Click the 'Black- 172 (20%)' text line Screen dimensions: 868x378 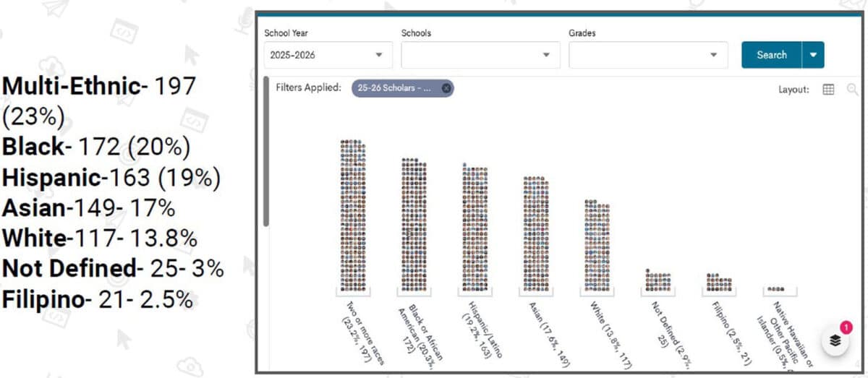coord(96,147)
